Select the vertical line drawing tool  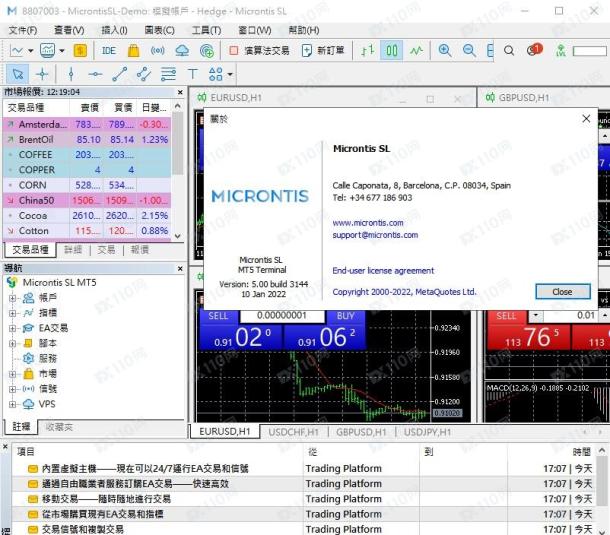coord(71,74)
